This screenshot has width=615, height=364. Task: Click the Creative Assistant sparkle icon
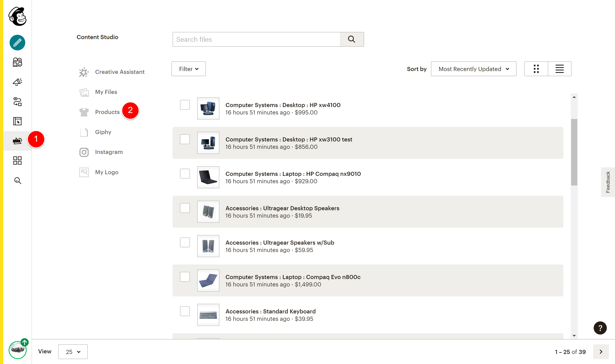tap(84, 72)
